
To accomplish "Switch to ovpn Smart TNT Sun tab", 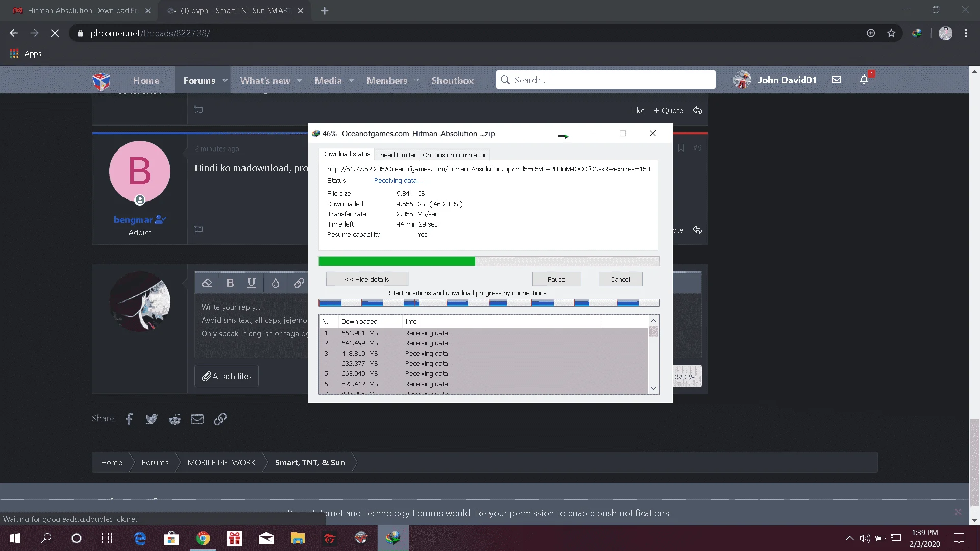I will (235, 11).
